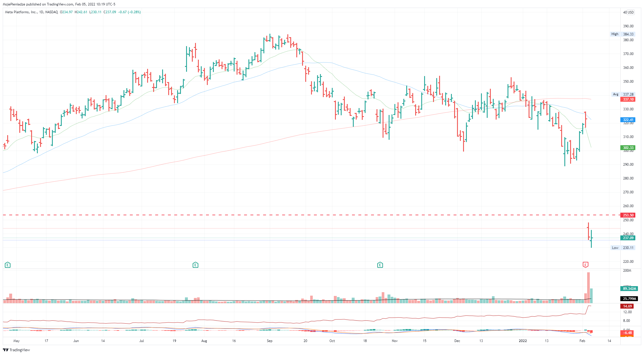The width and height of the screenshot is (644, 355).
Task: Click the earnings icon near Aug
Action: [x=195, y=265]
